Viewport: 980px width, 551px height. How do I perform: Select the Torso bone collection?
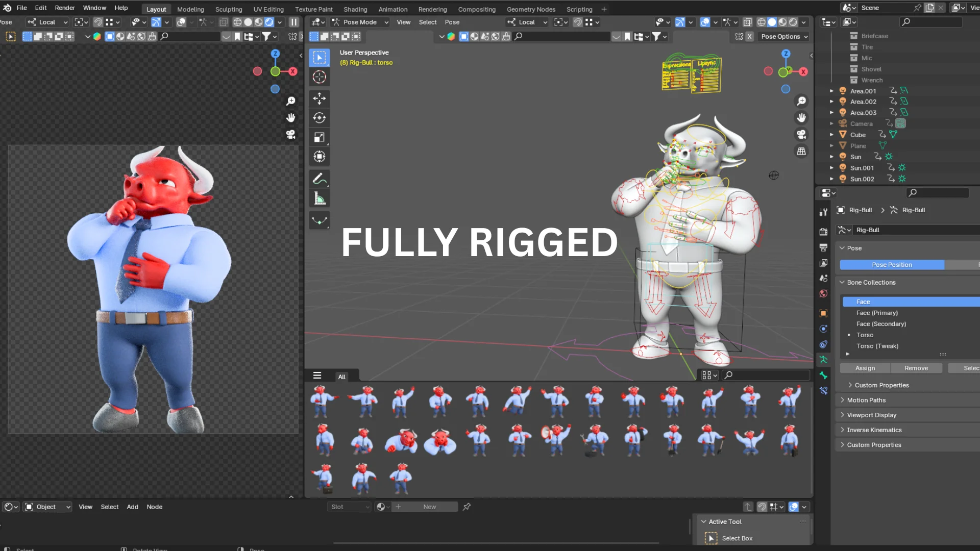[x=865, y=335]
